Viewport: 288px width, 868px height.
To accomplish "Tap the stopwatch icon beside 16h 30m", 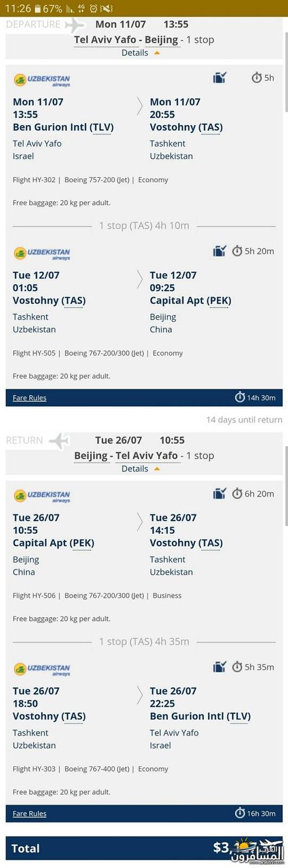I will (x=240, y=813).
